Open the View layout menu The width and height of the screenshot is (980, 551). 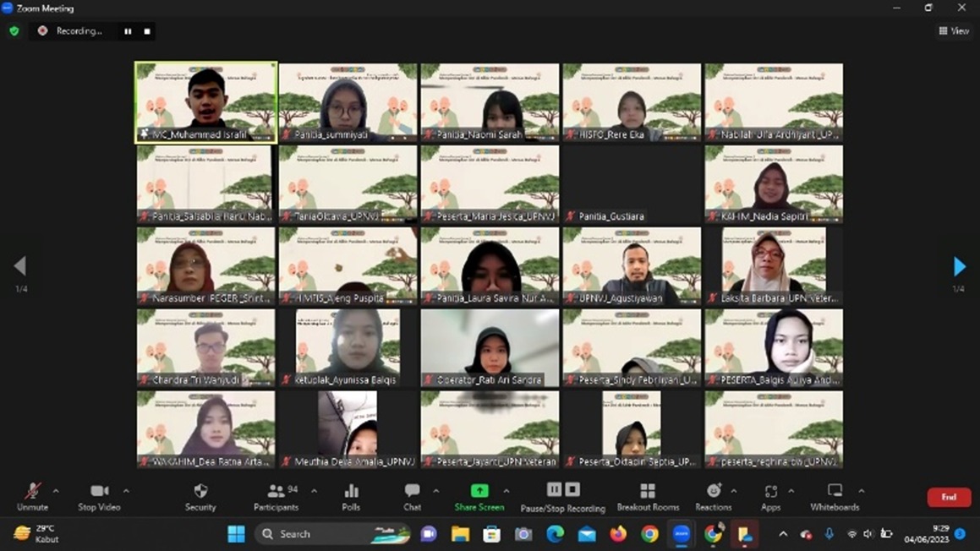pyautogui.click(x=954, y=31)
